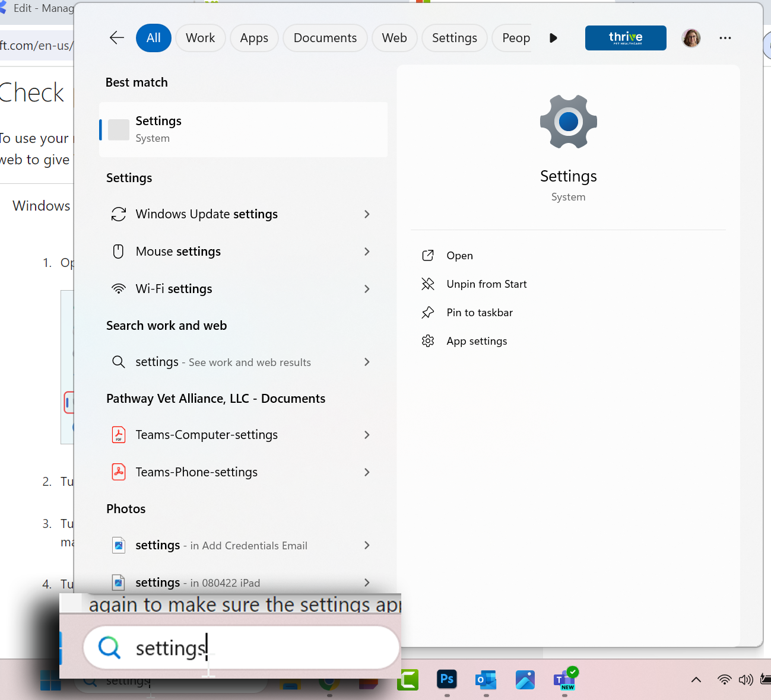The width and height of the screenshot is (771, 700).
Task: Show hidden system tray icons
Action: coord(696,680)
